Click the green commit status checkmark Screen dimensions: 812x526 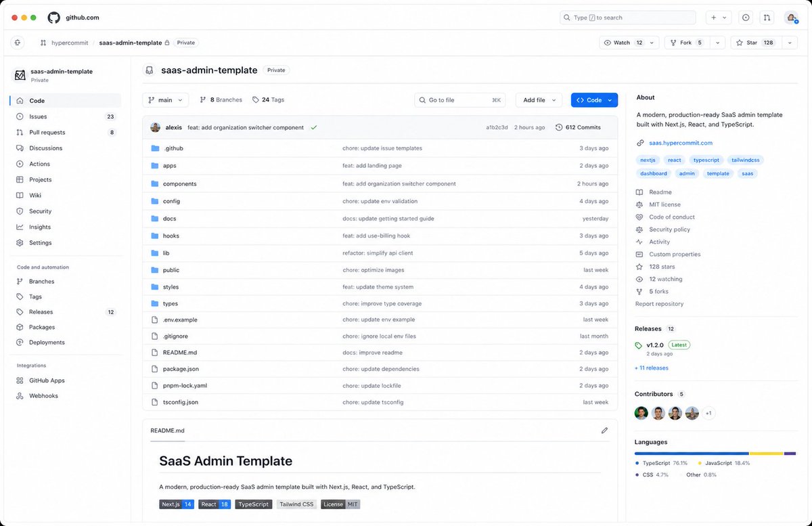[x=314, y=127]
